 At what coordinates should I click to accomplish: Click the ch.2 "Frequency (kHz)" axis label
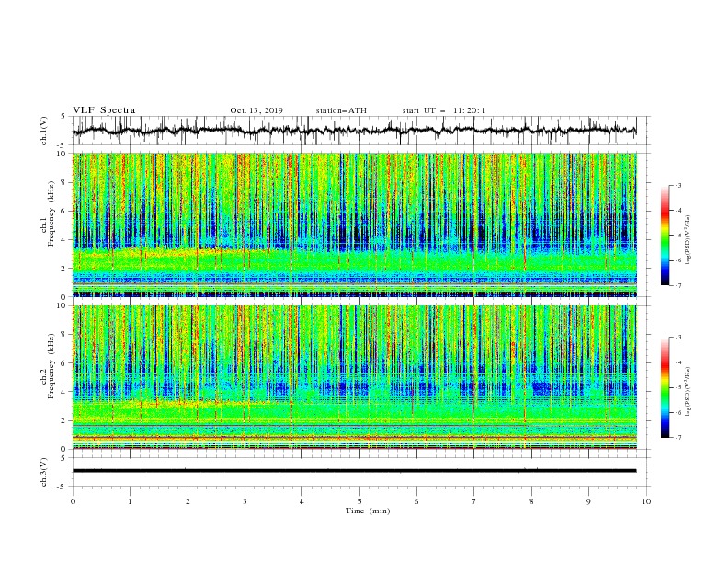51,366
